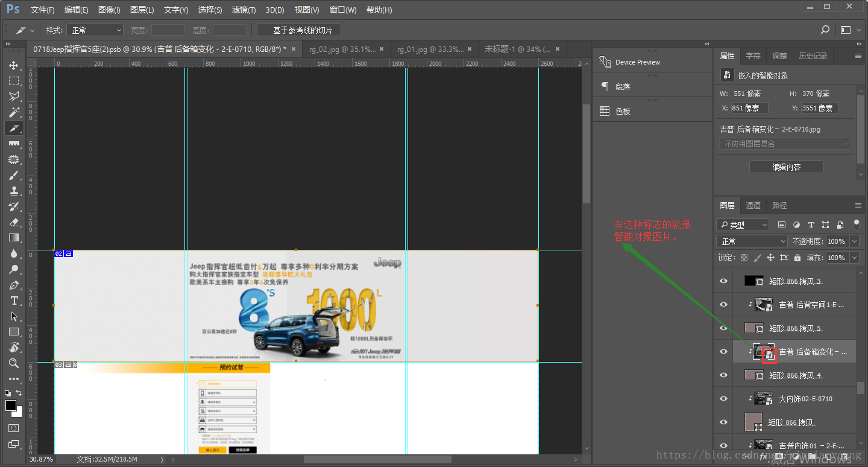868x467 pixels.
Task: Open the 图层(L) menu
Action: point(142,10)
